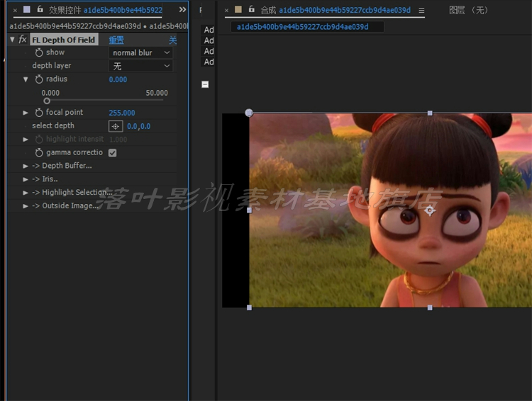Collapse the FL Depth Of Field effect
Screen dimensions: 532x401
pos(12,40)
